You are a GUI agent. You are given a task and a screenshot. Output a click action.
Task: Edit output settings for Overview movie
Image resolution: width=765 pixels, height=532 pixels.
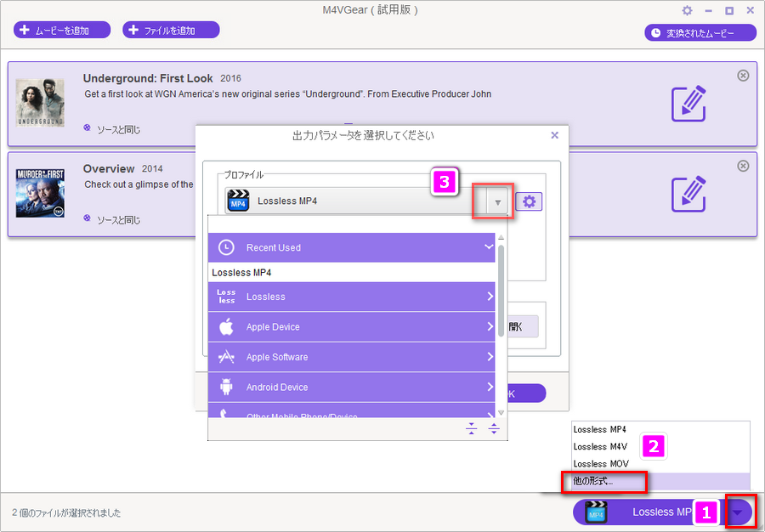688,194
